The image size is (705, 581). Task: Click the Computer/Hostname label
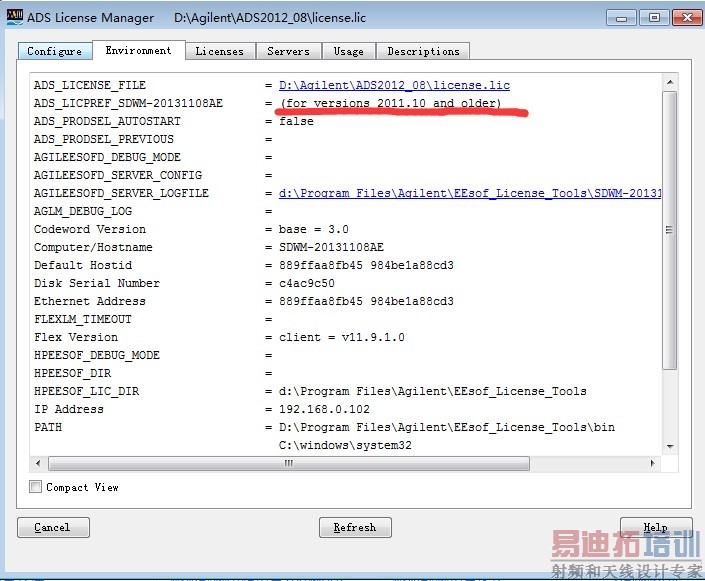tap(94, 247)
